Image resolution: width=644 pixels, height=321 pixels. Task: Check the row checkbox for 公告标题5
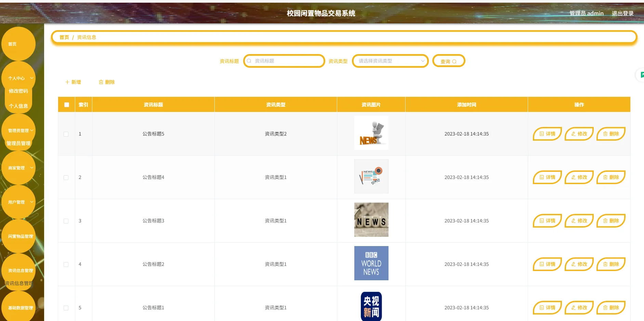[x=66, y=134]
